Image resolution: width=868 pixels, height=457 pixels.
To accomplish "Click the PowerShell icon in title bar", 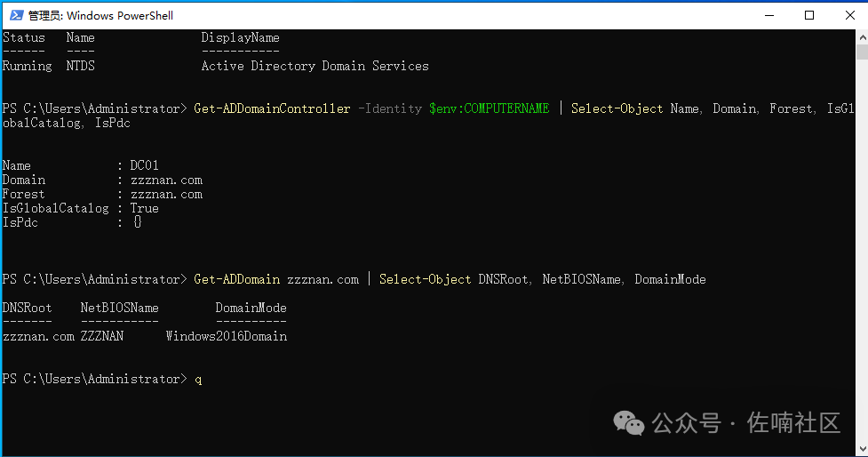I will pyautogui.click(x=17, y=15).
